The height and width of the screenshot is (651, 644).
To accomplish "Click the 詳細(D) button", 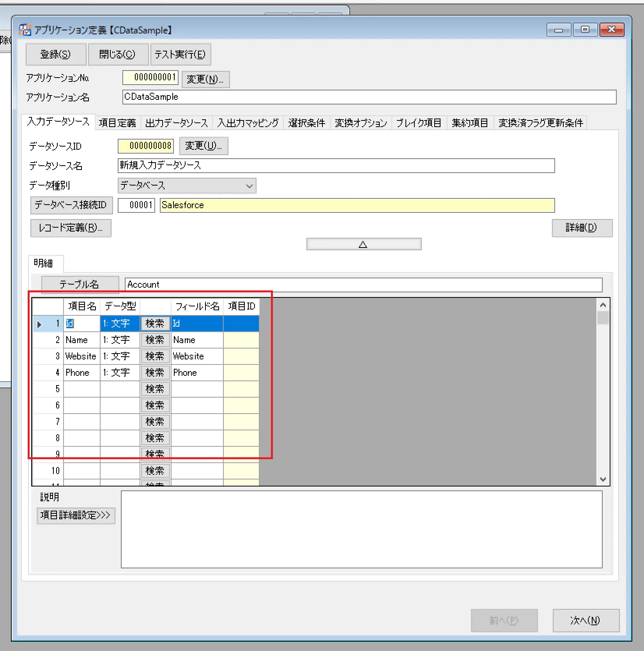I will tap(582, 228).
